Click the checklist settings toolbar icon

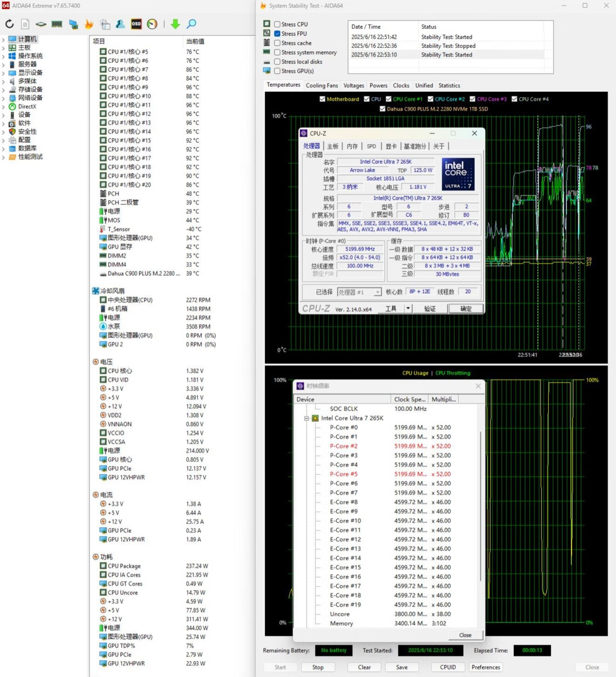pyautogui.click(x=105, y=24)
